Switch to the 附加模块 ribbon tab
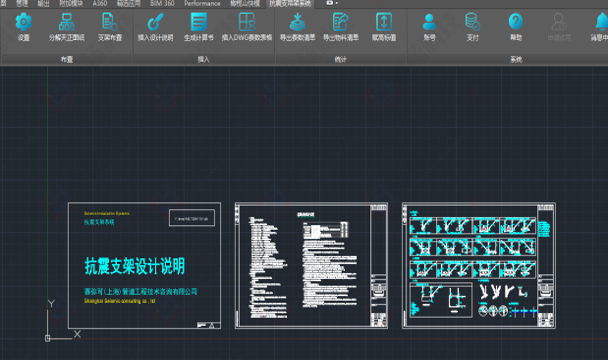Image resolution: width=608 pixels, height=360 pixels. 71,3
